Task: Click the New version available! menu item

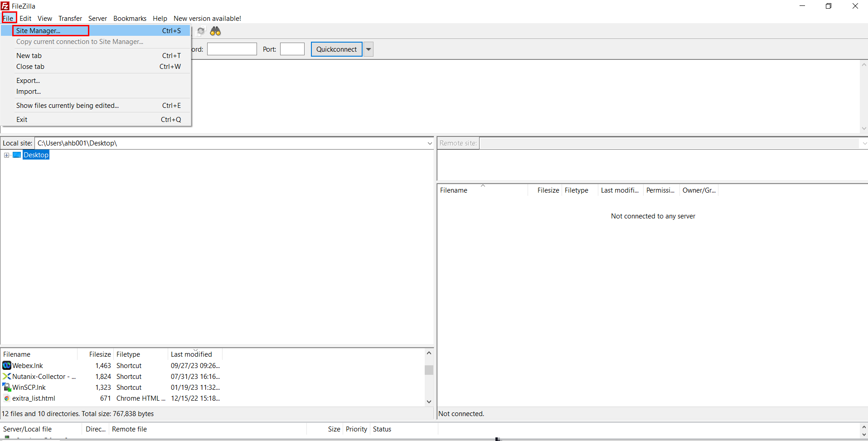Action: (x=207, y=18)
